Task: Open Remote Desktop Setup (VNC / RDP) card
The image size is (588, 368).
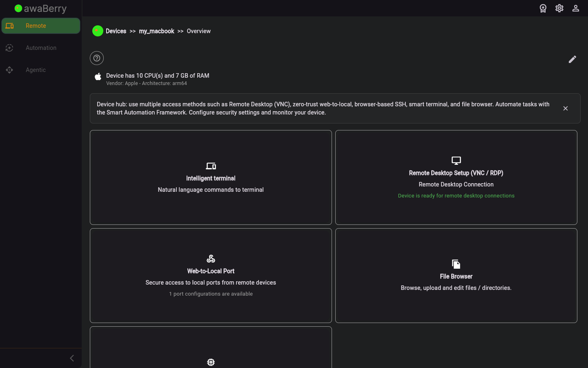Action: coord(456,177)
